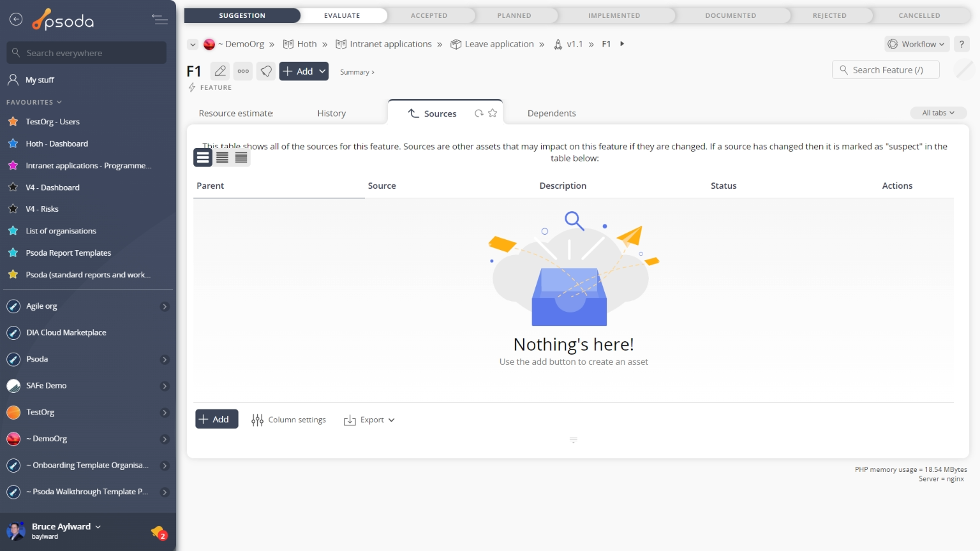Select the medium row spacing view

click(222, 157)
